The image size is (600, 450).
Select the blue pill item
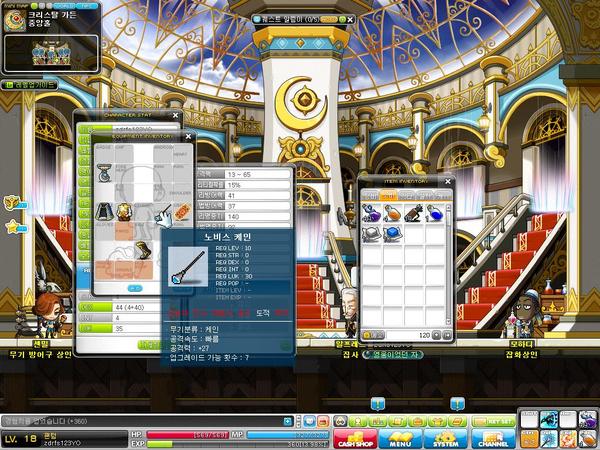[x=393, y=234]
